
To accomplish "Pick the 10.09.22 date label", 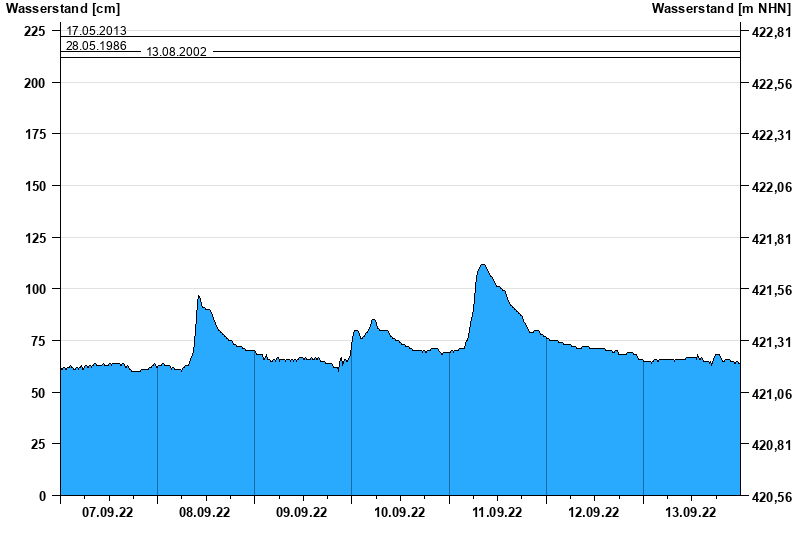I will pos(399,513).
